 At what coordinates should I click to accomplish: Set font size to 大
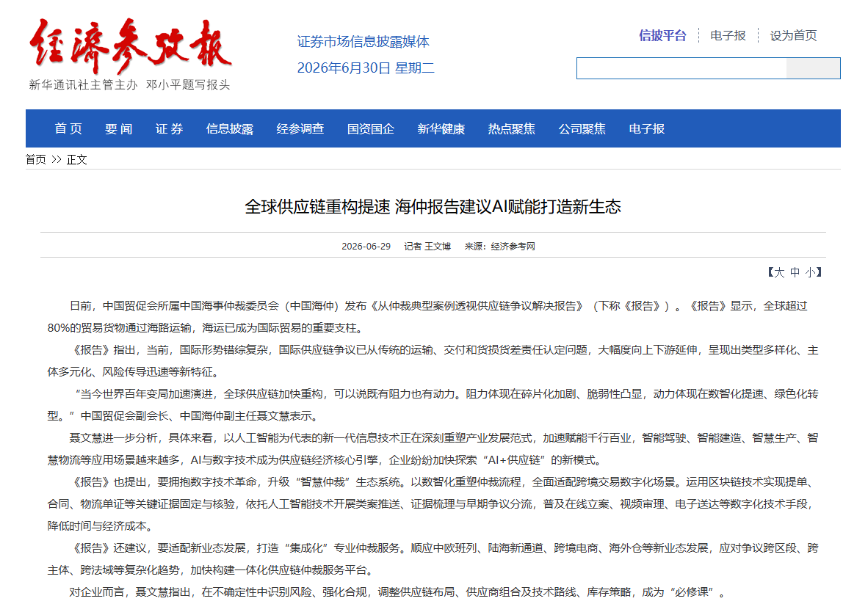(779, 272)
